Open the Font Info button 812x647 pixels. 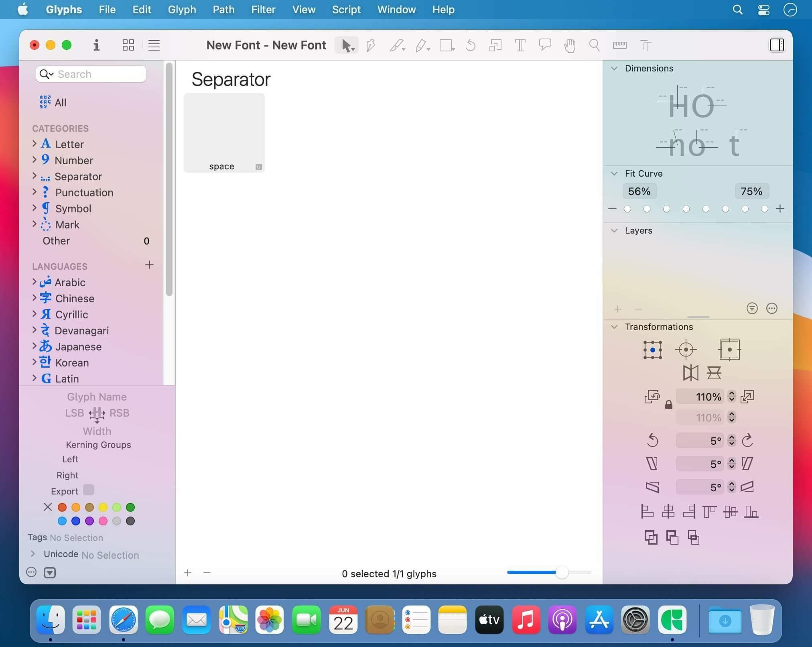coord(96,45)
